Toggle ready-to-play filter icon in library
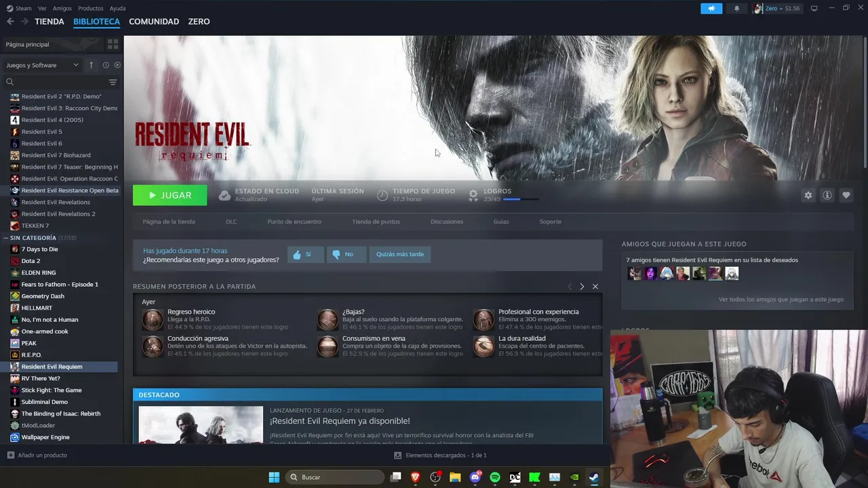Screen dimensions: 868x488 click(117, 65)
